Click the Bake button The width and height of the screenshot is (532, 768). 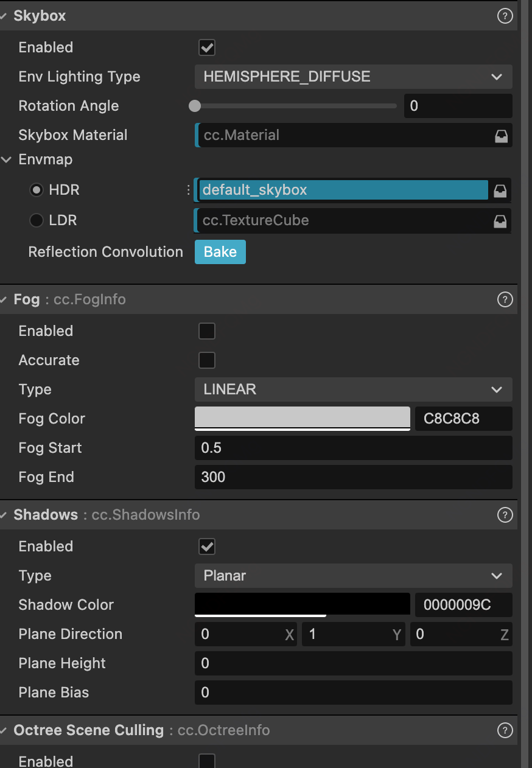(x=220, y=252)
